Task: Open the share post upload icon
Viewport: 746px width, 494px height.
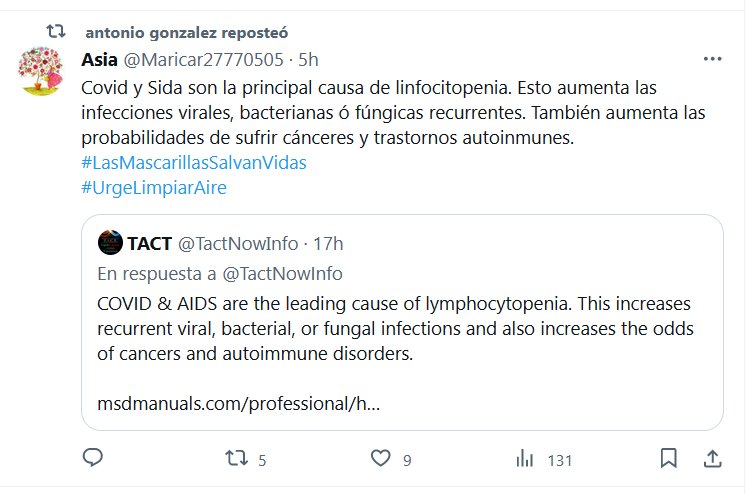Action: (712, 459)
